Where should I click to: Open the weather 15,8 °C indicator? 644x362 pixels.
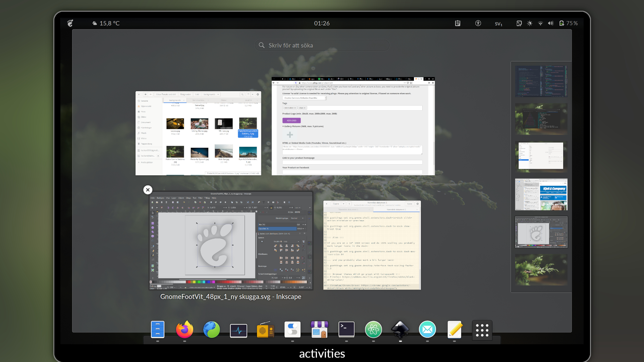click(x=106, y=23)
